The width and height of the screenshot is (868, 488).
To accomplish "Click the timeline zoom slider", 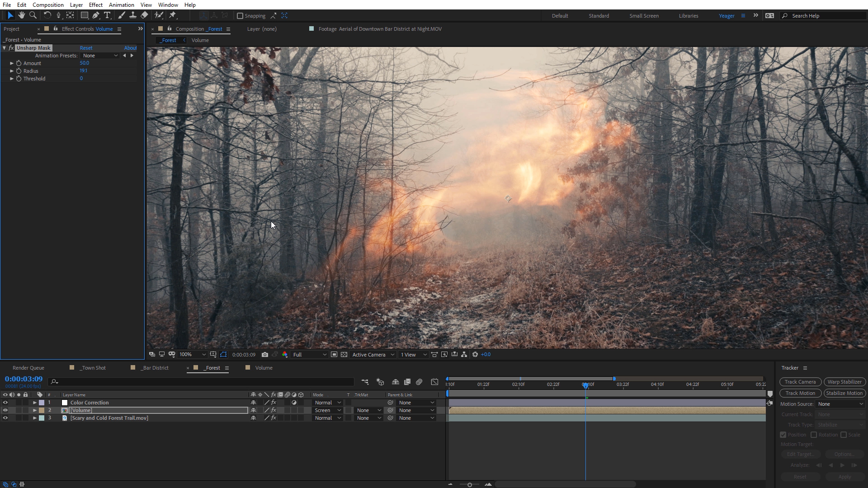I will [x=470, y=485].
